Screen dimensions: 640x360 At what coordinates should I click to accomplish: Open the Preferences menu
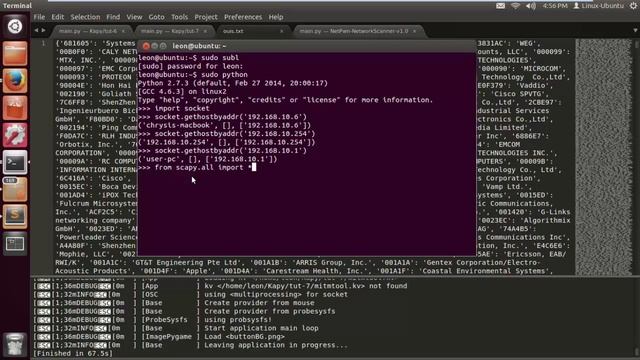243,17
